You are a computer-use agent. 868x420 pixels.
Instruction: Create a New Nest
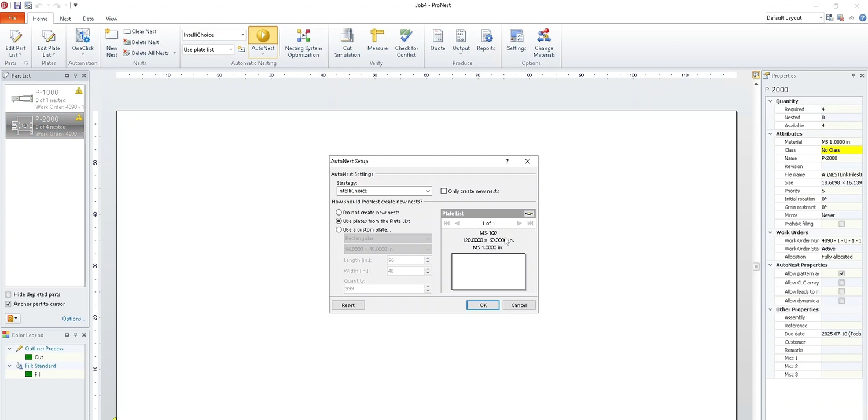(x=112, y=43)
